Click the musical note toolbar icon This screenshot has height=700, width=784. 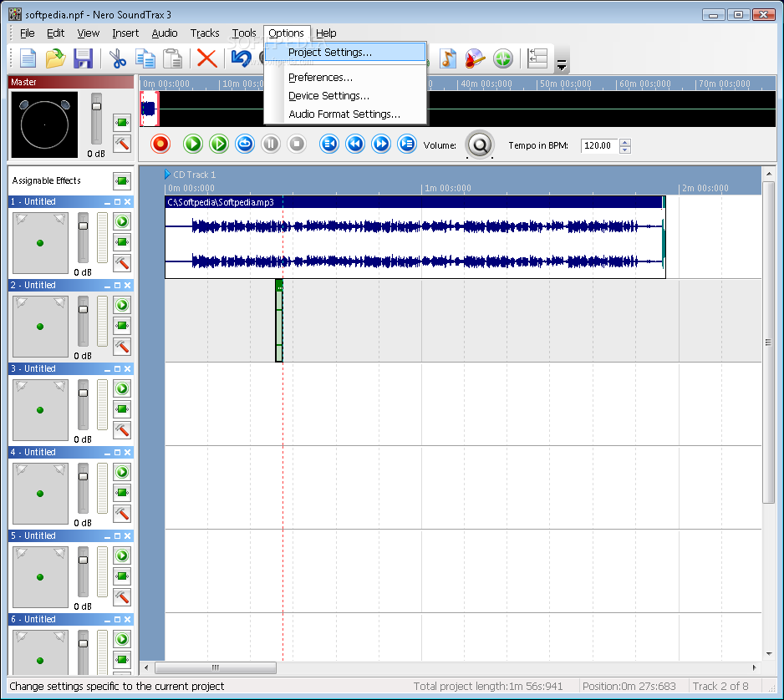tap(448, 58)
